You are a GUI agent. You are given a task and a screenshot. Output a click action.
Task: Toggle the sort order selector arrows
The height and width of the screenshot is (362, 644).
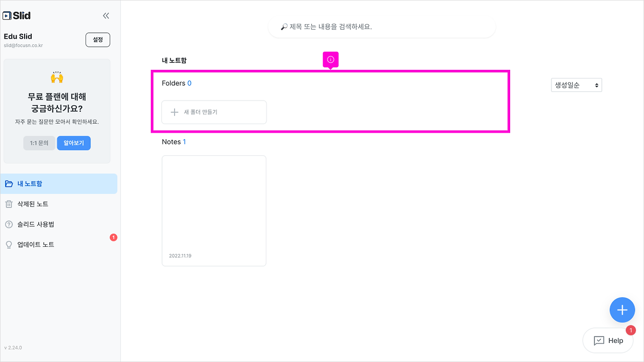point(596,84)
